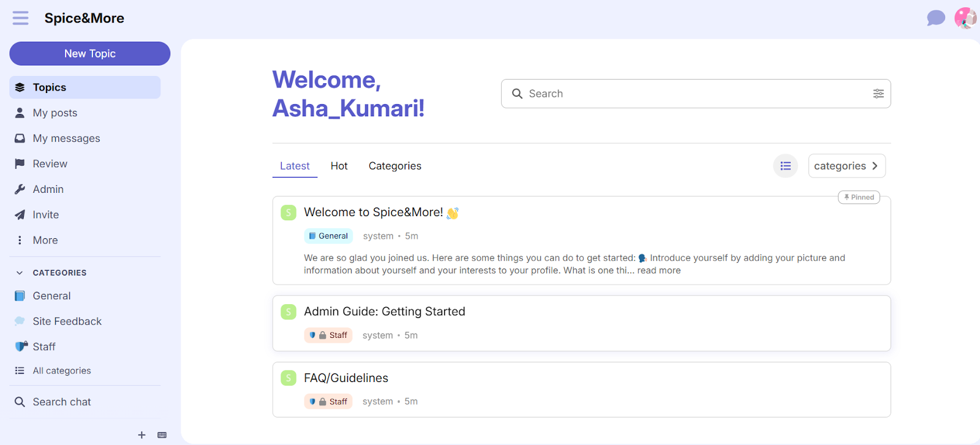The height and width of the screenshot is (445, 980).
Task: Click the paper plane Invite icon
Action: [20, 215]
